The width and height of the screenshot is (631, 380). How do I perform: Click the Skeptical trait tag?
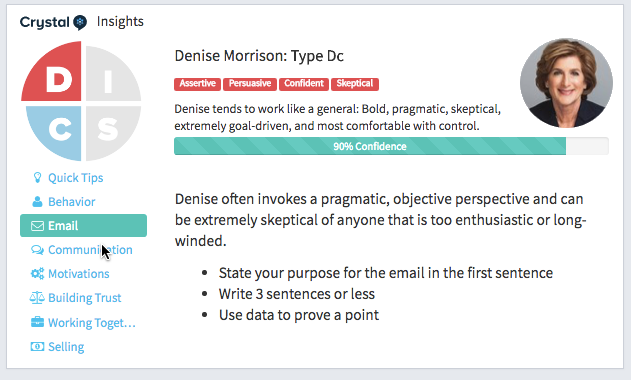[x=355, y=84]
